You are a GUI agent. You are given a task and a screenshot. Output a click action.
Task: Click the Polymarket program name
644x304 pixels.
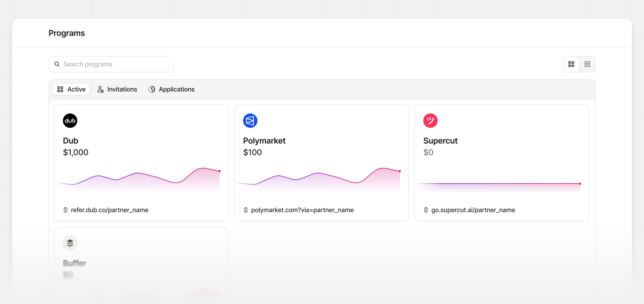[264, 140]
